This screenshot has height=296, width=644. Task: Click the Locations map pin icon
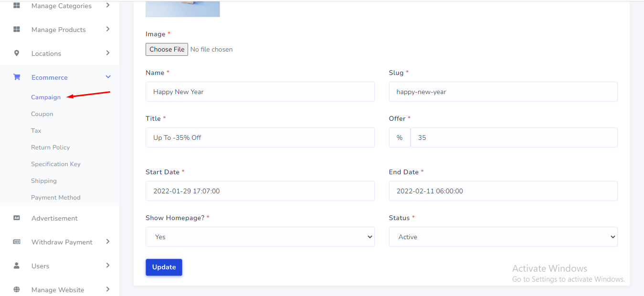(17, 53)
